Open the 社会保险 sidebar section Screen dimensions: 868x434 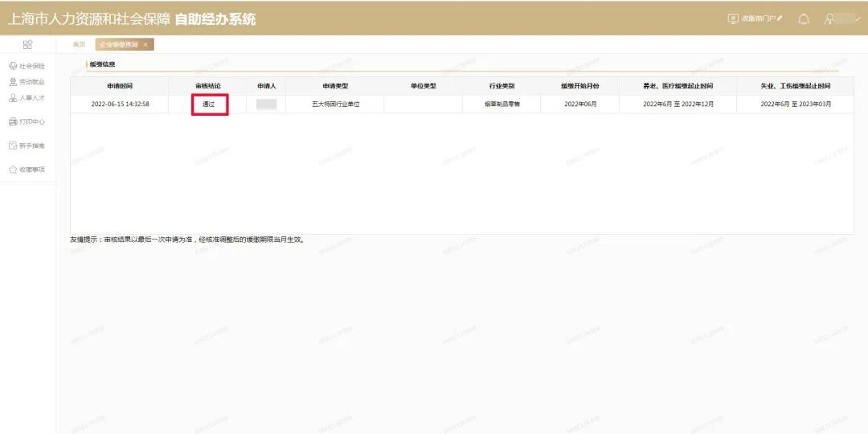tap(27, 66)
